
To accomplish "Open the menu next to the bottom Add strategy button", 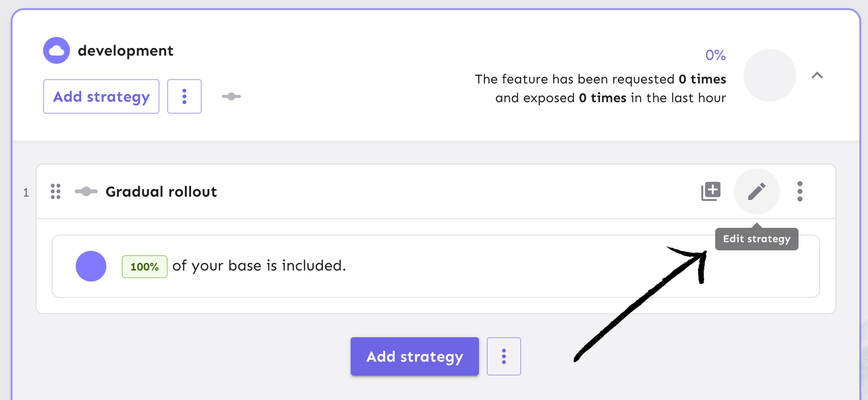I will 503,356.
